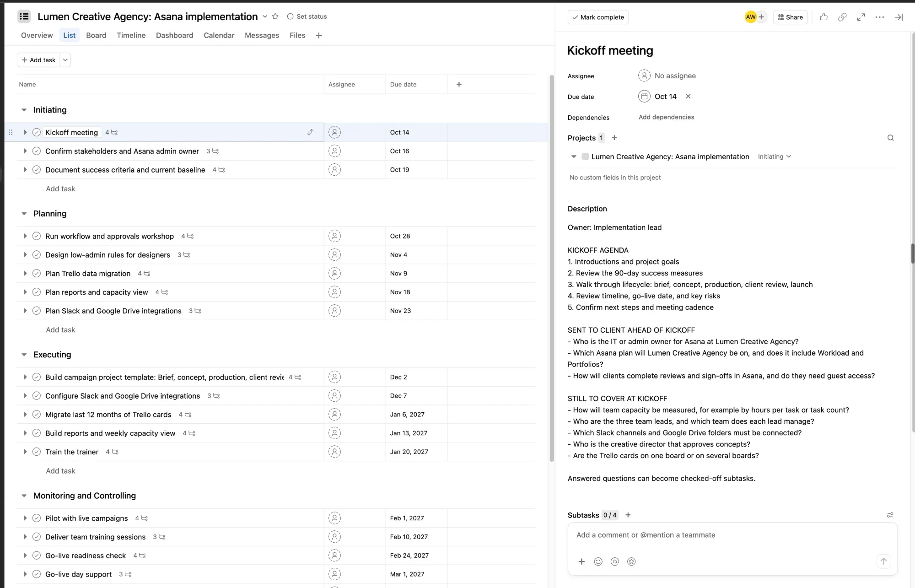
Task: Send the comment with the up-arrow button
Action: pyautogui.click(x=883, y=561)
